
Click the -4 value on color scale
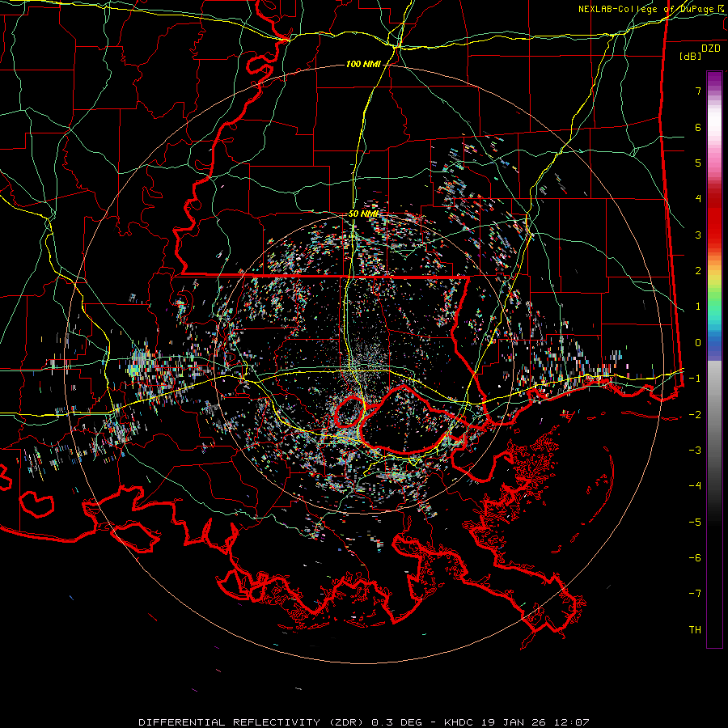coord(695,486)
